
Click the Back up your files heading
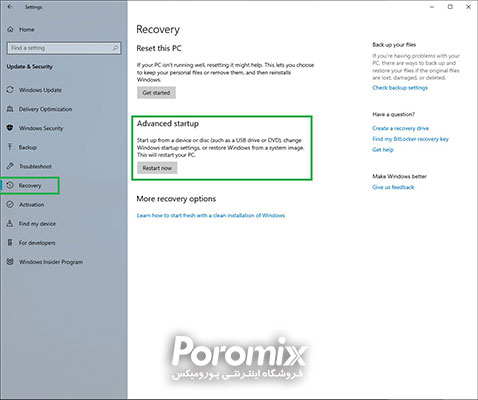(394, 45)
